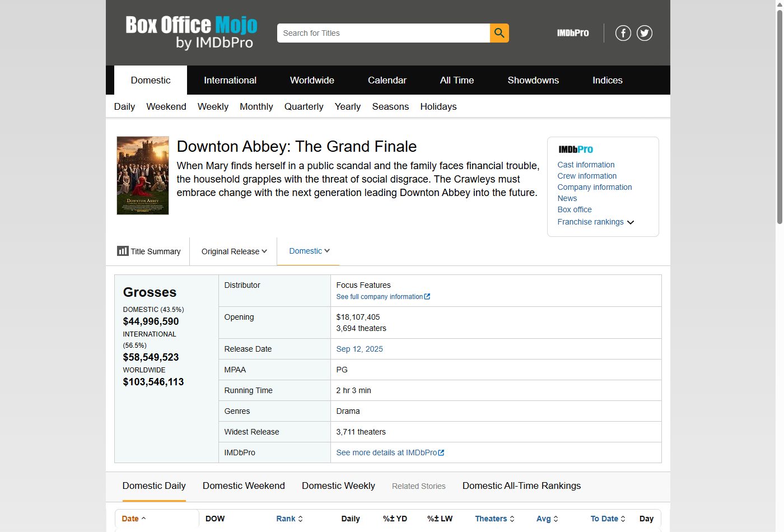Click the Avg column sort arrows
Screen dimensions: 784x532
coord(556,519)
